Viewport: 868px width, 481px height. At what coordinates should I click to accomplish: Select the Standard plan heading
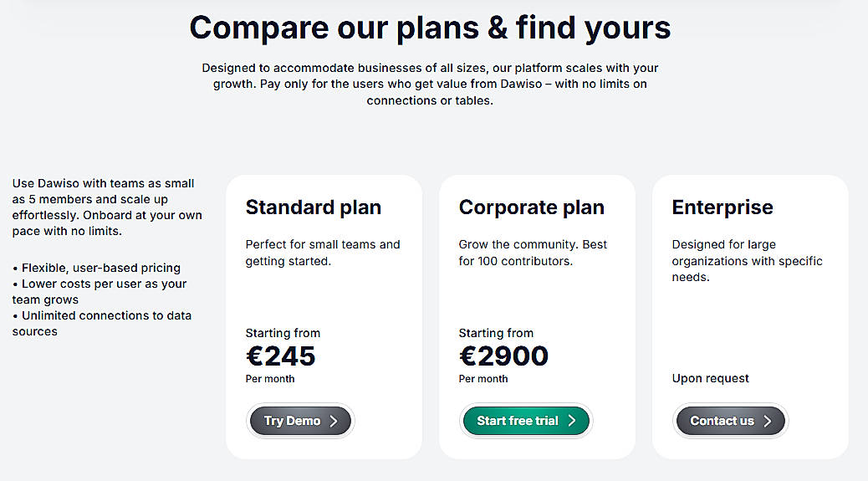(x=313, y=207)
